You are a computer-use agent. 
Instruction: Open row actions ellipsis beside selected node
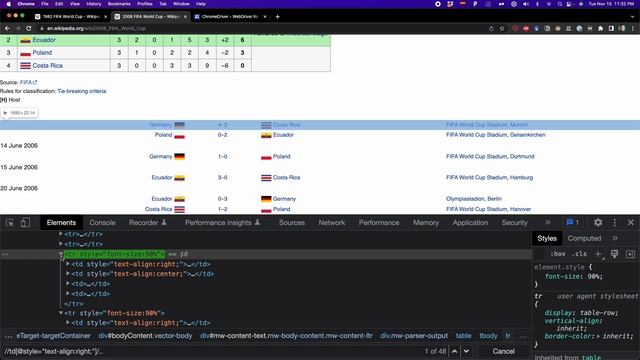(x=5, y=254)
